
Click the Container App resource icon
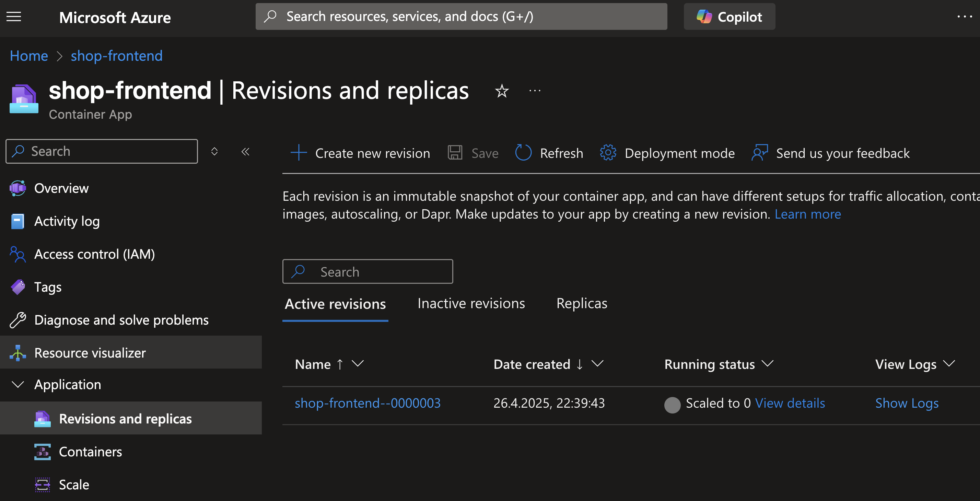click(x=24, y=99)
